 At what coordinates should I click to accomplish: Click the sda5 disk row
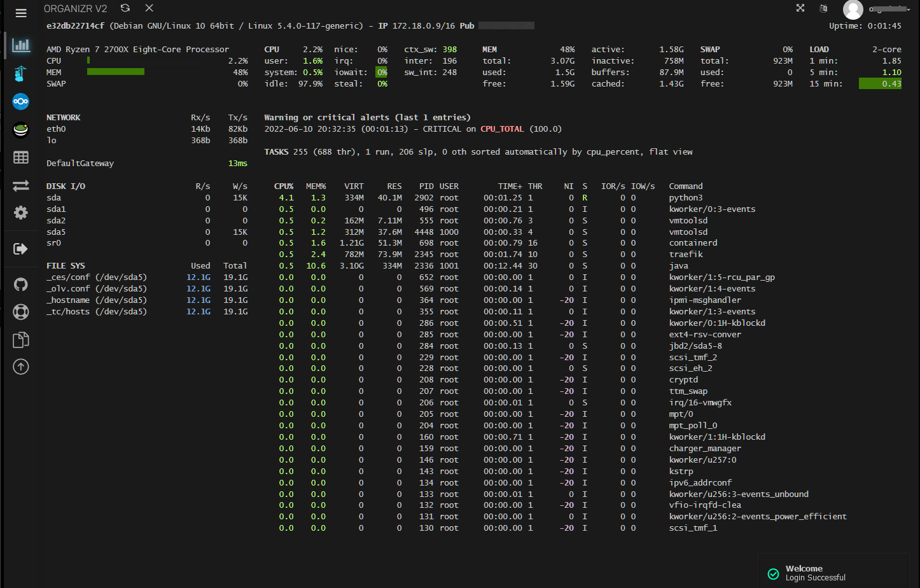tap(147, 232)
